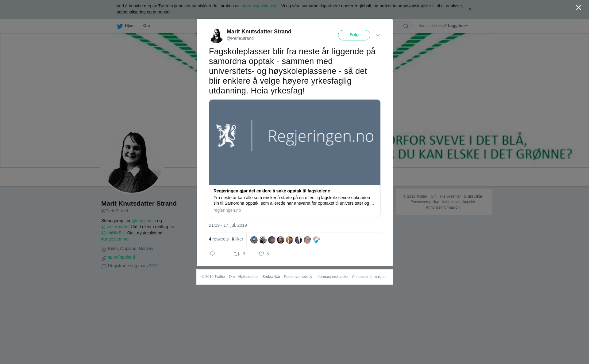Open the informasjonskapsler link in banner
Viewport: 589px width, 364px height.
click(x=260, y=6)
